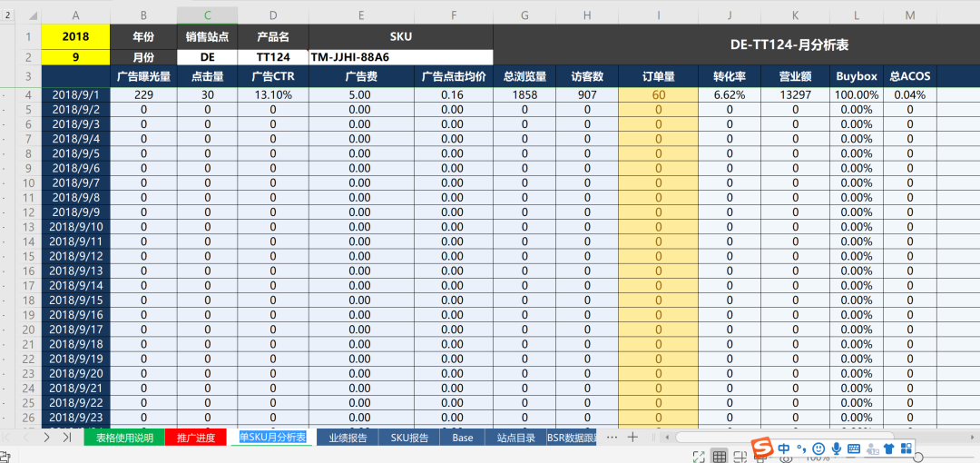
Task: Open the Base sheet tab
Action: (x=463, y=438)
